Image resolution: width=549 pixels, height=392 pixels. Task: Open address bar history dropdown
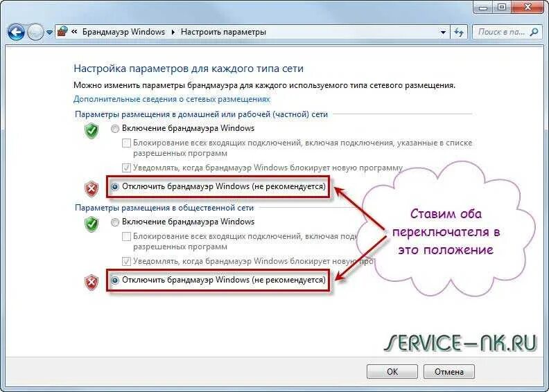[x=443, y=33]
